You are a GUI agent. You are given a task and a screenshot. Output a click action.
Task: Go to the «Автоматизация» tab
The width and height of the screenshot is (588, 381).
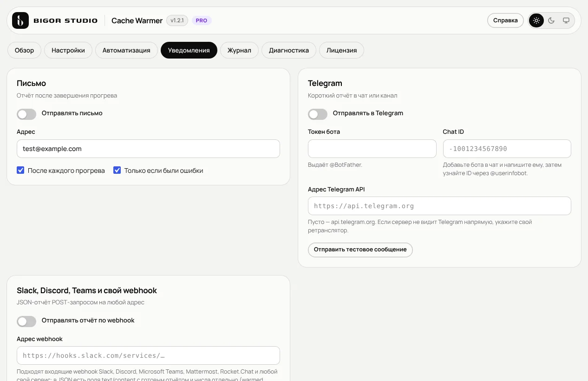126,50
